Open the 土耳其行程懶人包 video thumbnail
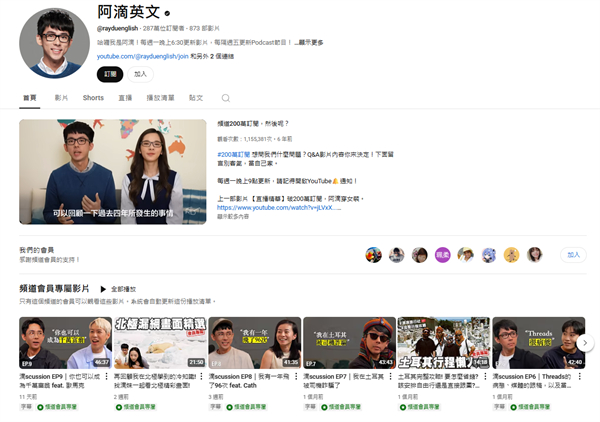600x422 pixels. coord(444,343)
